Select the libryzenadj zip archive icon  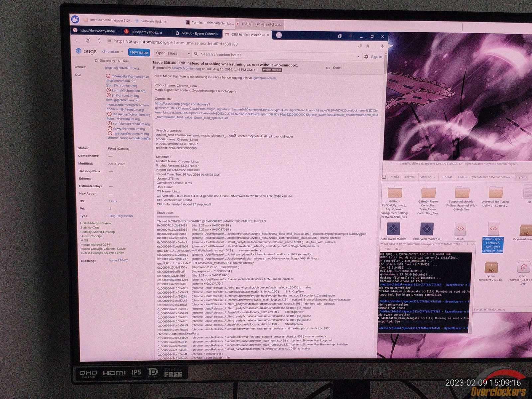525,230
